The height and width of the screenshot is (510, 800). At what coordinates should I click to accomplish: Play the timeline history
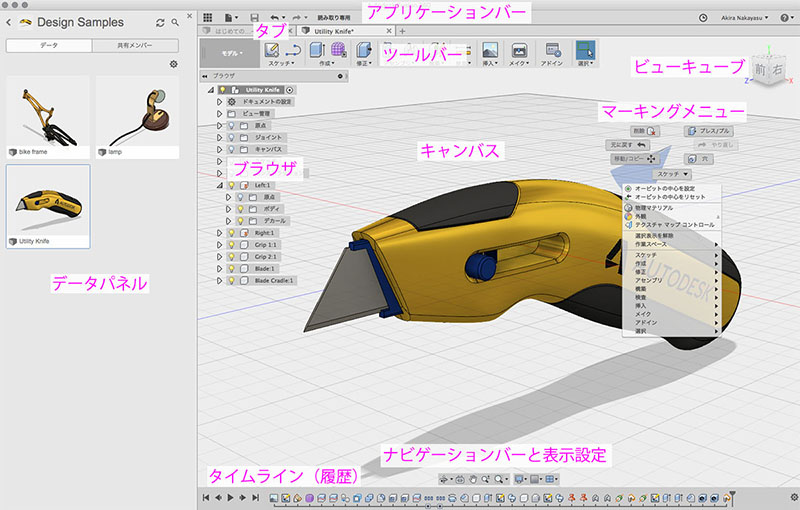point(230,497)
